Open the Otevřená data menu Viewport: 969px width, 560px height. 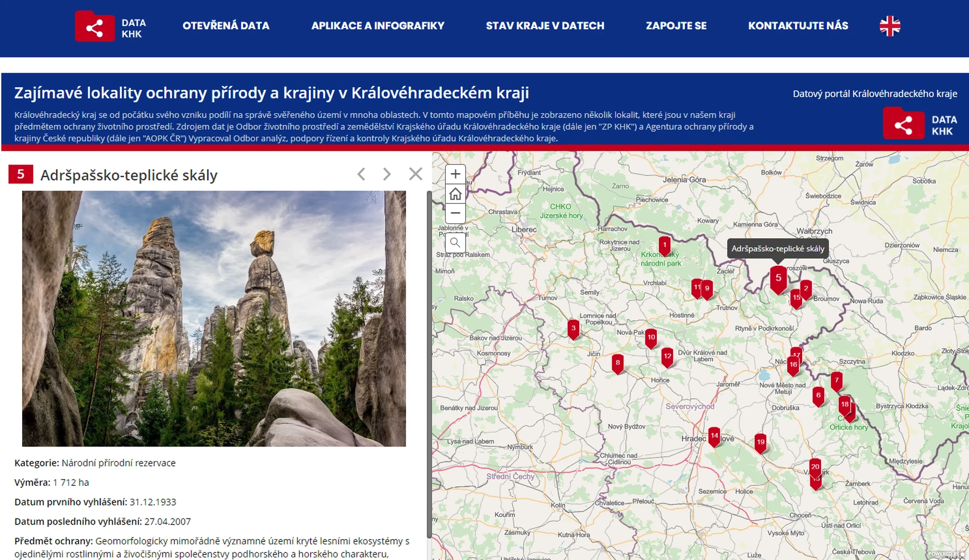click(x=226, y=26)
